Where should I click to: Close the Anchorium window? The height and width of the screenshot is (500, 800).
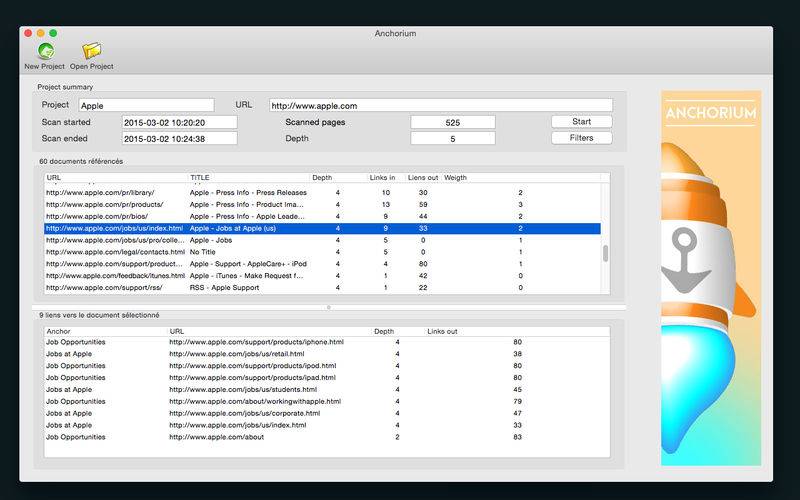[28, 33]
